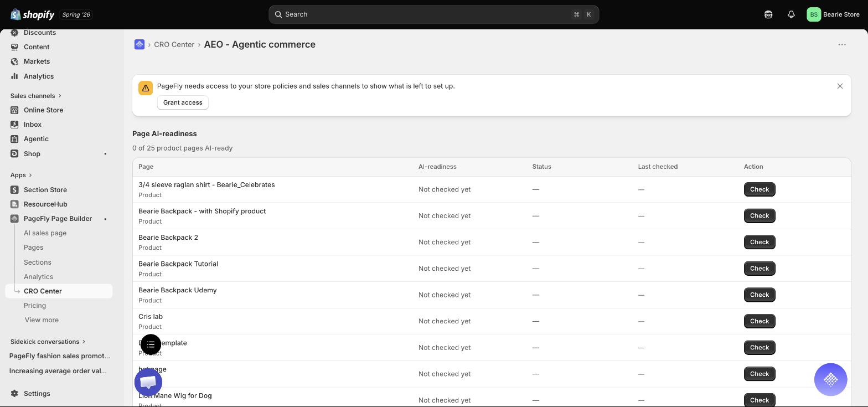Click the Settings gear icon
Screen dimensions: 868x407
pyautogui.click(x=15, y=394)
